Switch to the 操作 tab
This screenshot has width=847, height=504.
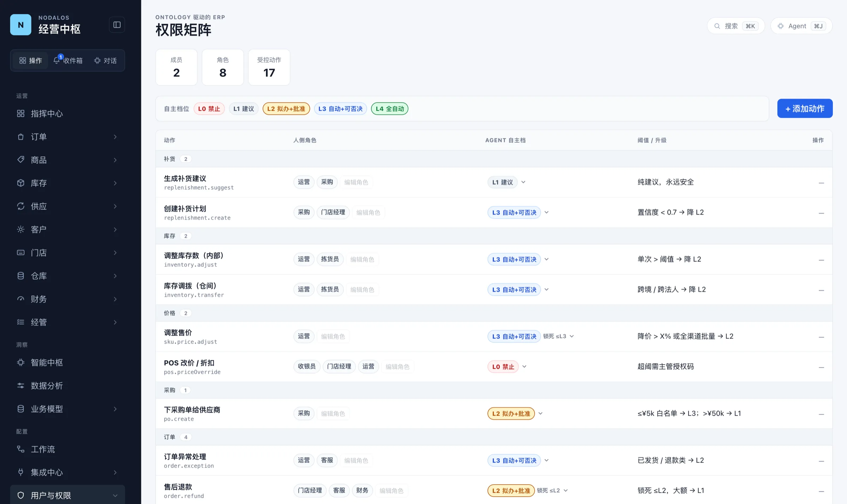tap(31, 61)
